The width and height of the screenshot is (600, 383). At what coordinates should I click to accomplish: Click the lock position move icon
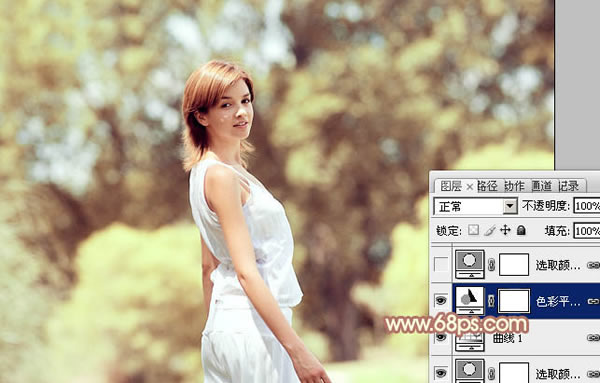click(x=505, y=230)
